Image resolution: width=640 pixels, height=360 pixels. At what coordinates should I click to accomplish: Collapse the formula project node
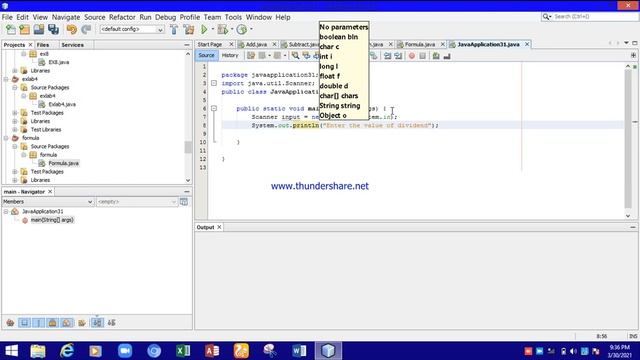pyautogui.click(x=6, y=138)
